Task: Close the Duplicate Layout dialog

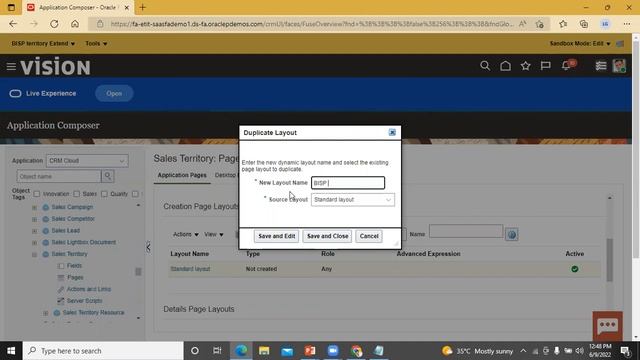Action: tap(392, 132)
